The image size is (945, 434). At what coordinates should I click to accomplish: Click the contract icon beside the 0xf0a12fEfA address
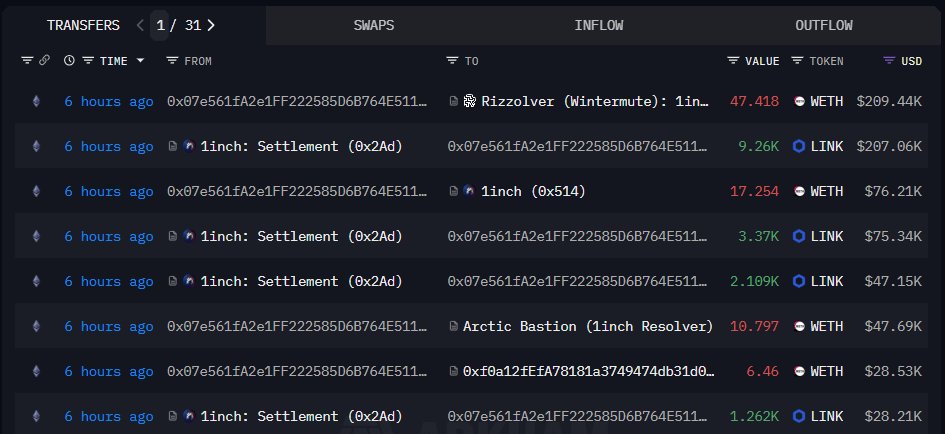(x=453, y=371)
